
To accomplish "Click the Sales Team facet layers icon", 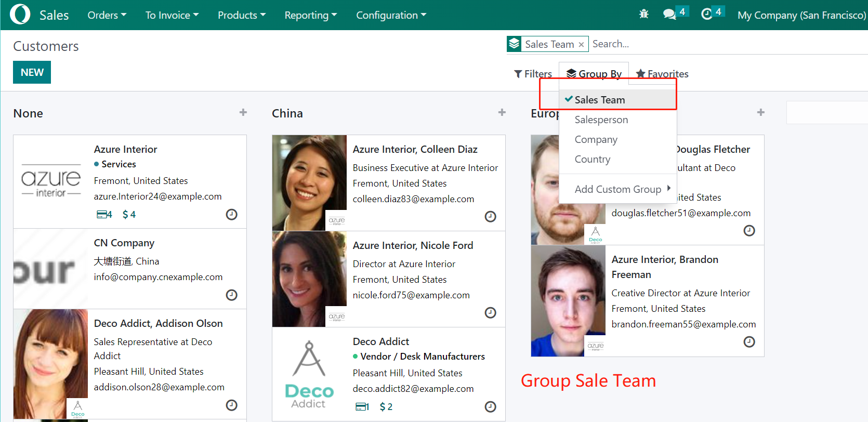I will coord(514,44).
